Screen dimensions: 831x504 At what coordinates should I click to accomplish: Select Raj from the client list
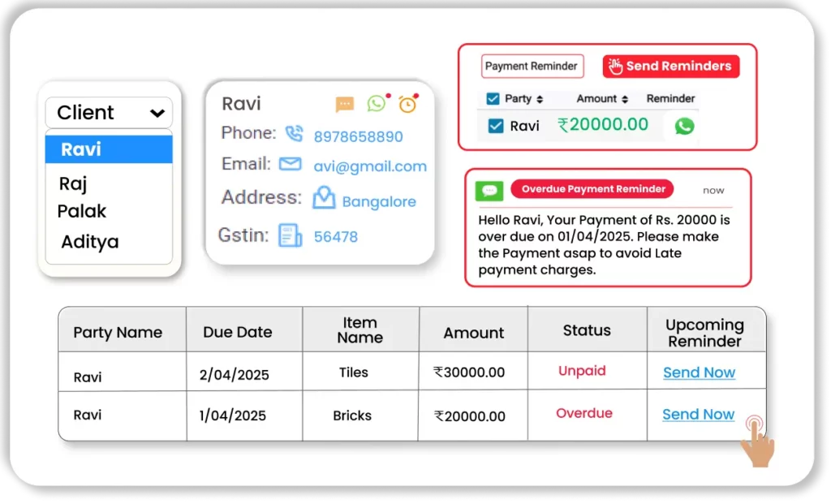click(x=73, y=184)
